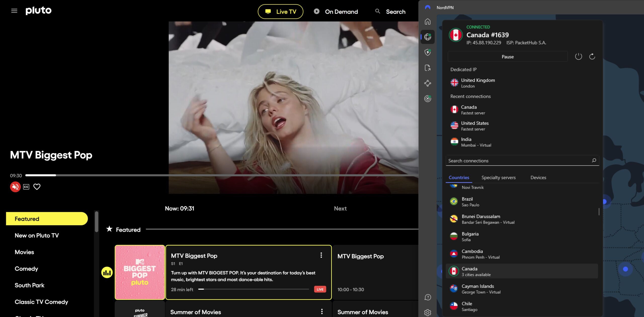Screen dimensions: 644x317
Task: Pause the NordVPN connection
Action: [508, 57]
